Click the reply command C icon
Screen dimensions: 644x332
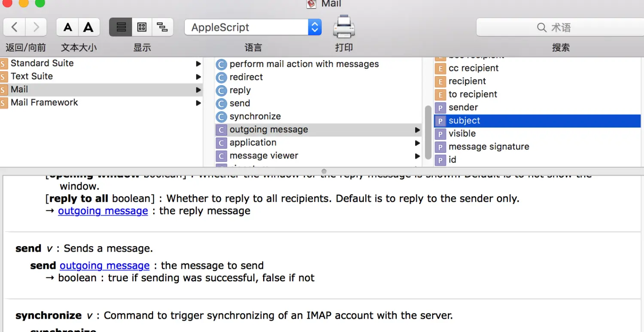click(221, 91)
